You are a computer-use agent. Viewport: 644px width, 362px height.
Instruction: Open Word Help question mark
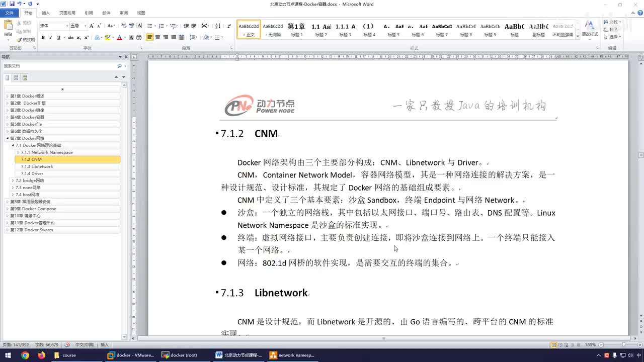(639, 13)
